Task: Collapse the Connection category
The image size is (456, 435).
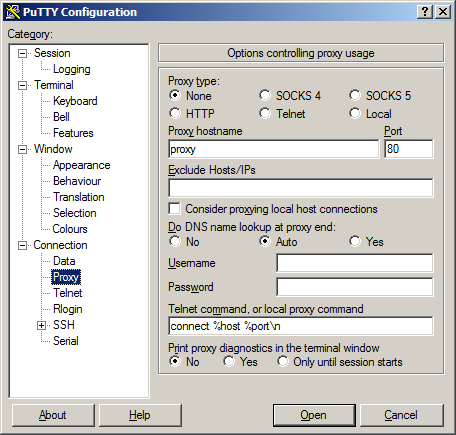Action: 22,245
